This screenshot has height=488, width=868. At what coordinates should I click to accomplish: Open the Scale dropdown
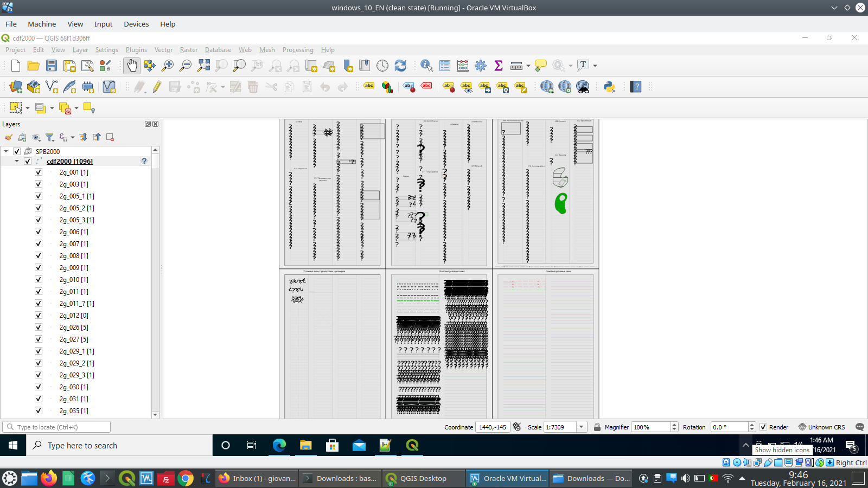point(580,427)
